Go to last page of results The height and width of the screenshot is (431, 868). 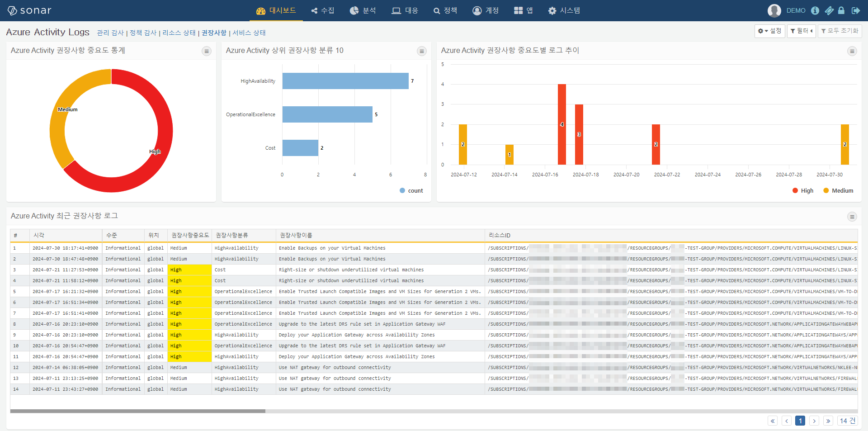pos(828,421)
